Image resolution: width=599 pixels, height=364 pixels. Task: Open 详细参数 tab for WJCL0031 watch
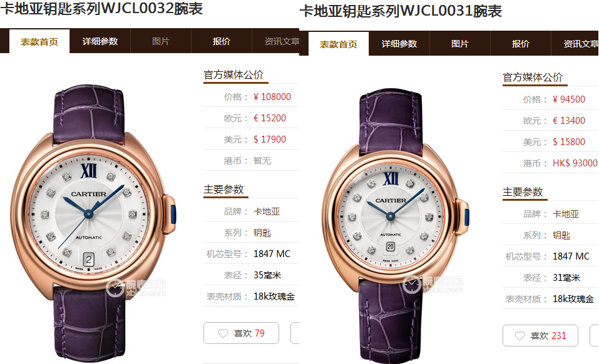point(399,44)
